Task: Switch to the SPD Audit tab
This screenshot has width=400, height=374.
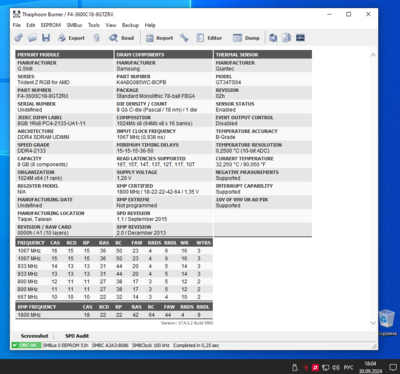Action: [77, 336]
